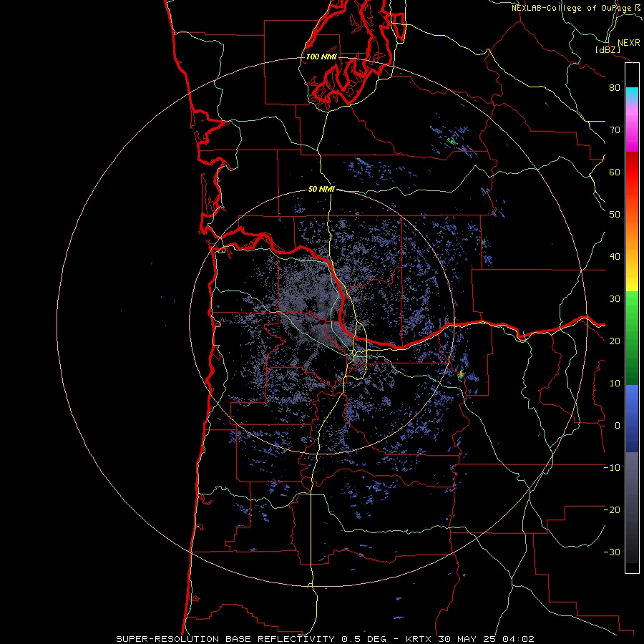Click the "[dBZ]" units label
This screenshot has width=644, height=644.
tap(608, 50)
